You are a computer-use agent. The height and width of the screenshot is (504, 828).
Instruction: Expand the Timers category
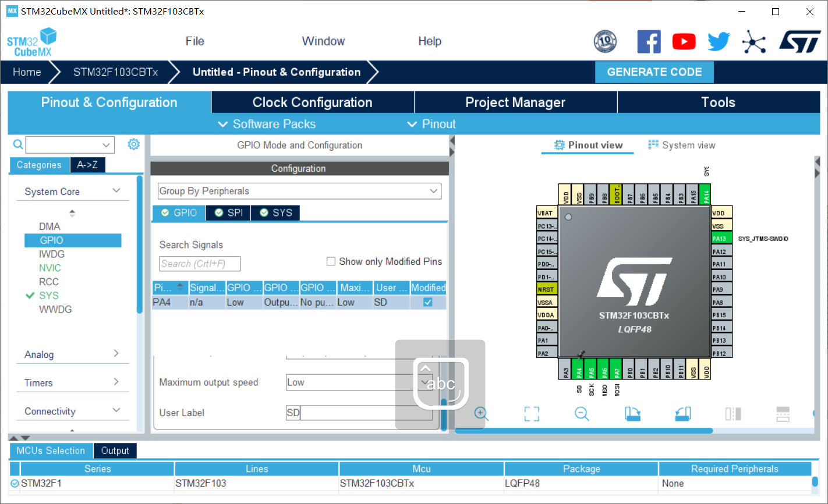[116, 382]
